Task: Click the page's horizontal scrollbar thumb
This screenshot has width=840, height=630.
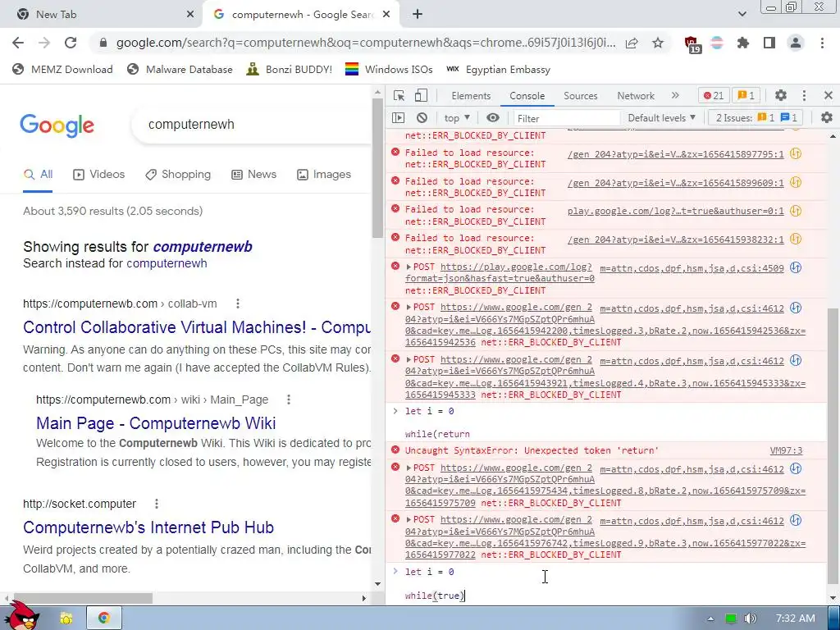Action: [x=81, y=598]
